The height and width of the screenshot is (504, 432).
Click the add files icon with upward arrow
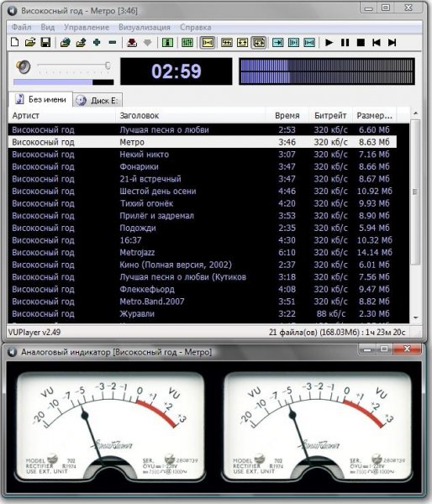coord(81,43)
